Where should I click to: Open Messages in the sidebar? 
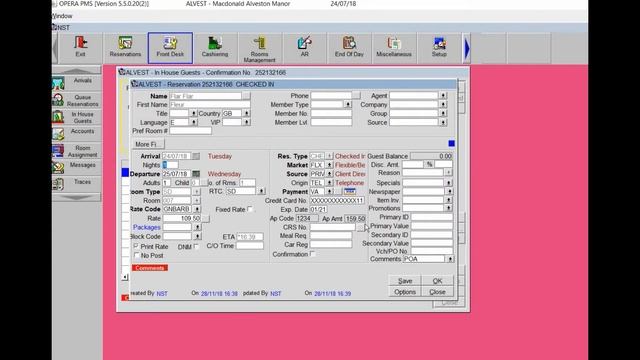coord(77,168)
